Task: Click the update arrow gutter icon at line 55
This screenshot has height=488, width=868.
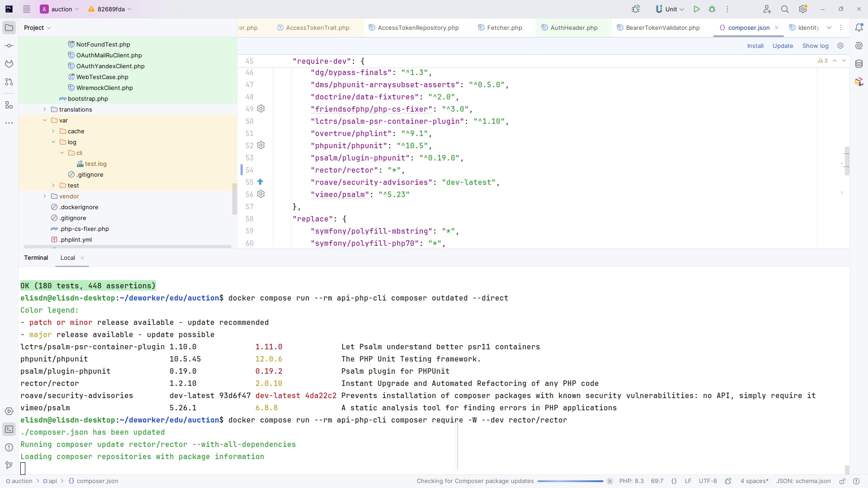Action: 260,182
